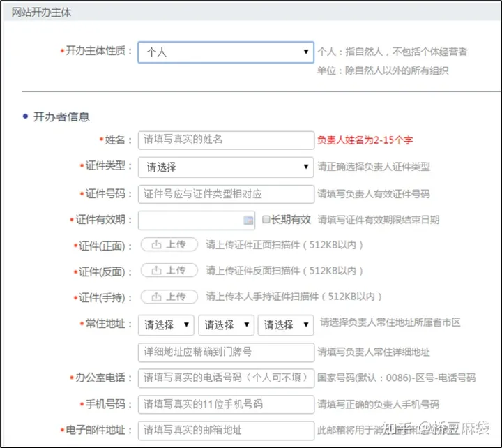
Task: Click the 姓名 name input field
Action: [226, 140]
